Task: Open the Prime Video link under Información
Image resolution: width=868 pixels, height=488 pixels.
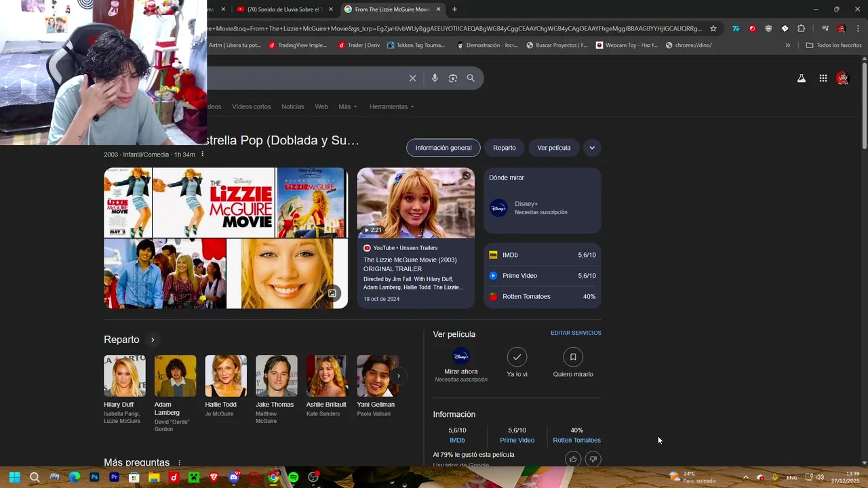Action: [x=517, y=440]
